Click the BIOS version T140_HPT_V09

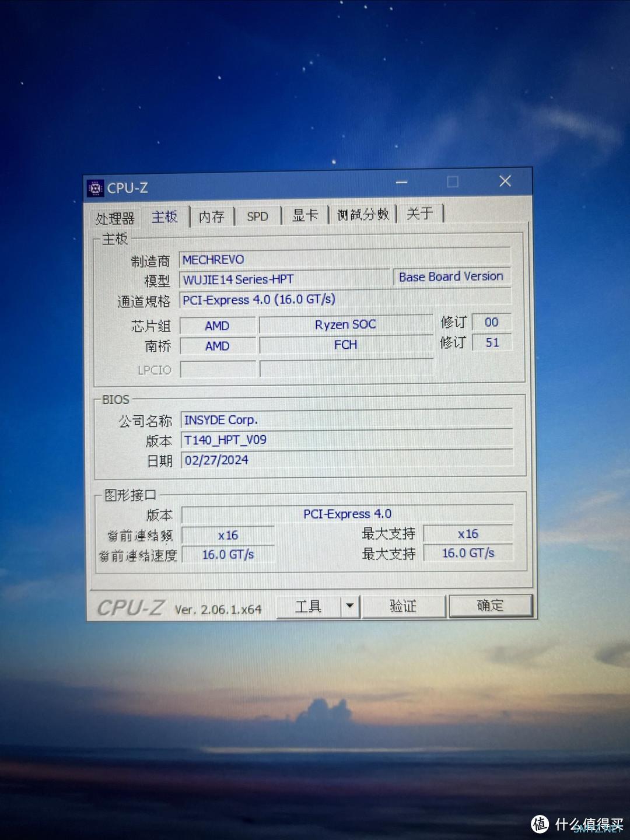[347, 439]
